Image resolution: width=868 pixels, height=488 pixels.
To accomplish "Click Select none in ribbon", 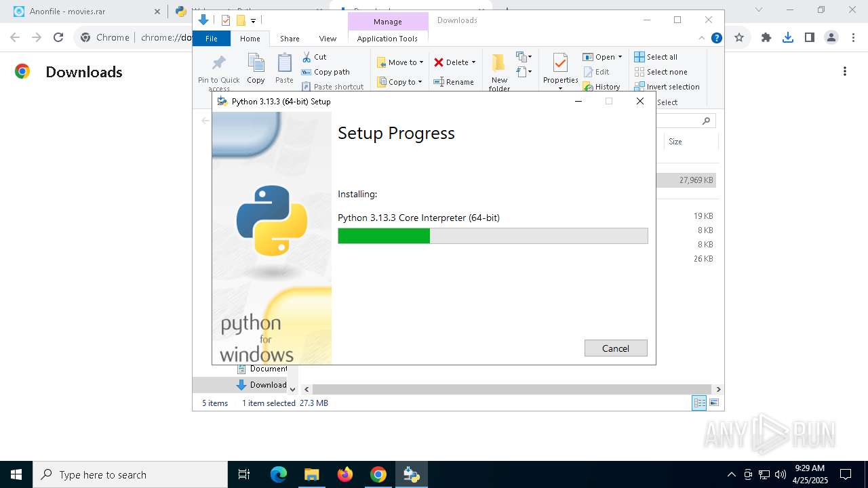I will [x=661, y=72].
